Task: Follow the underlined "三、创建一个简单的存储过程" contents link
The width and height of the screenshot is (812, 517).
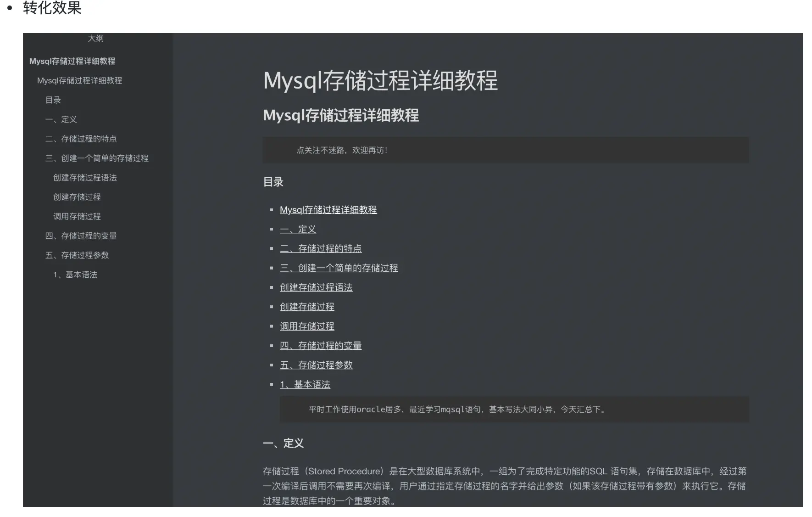Action: point(339,268)
